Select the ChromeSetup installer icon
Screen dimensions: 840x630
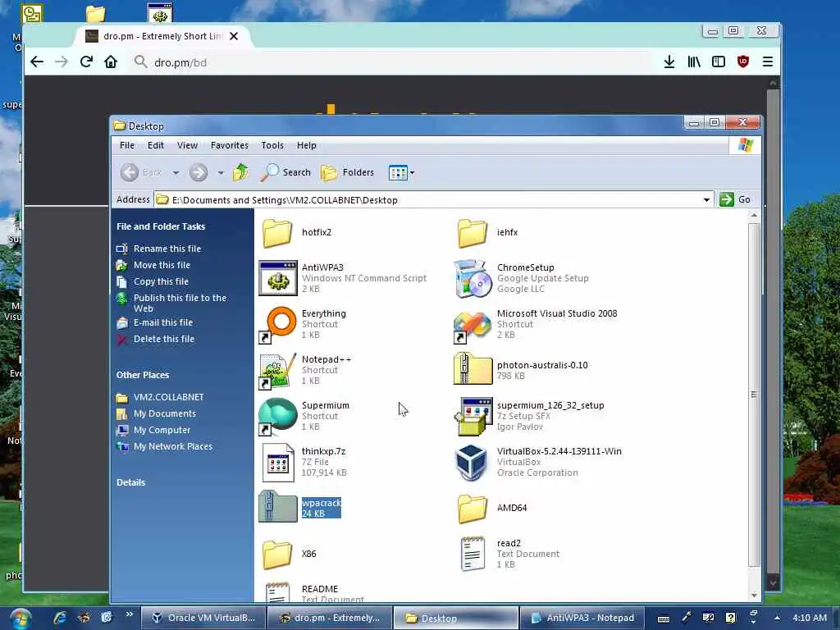(472, 278)
